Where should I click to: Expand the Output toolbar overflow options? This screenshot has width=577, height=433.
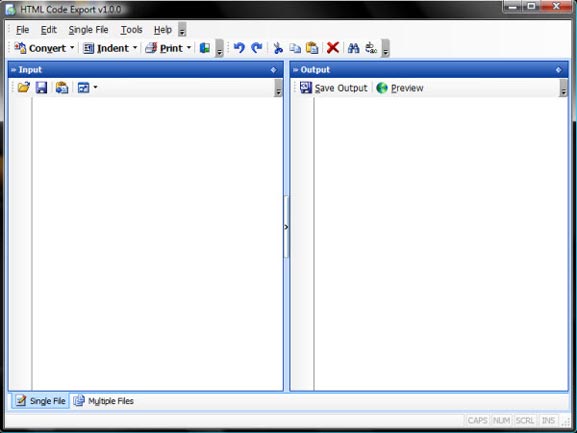tap(563, 88)
